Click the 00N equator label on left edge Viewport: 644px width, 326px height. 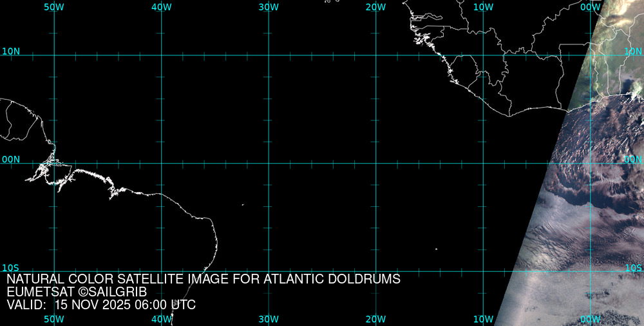(11, 159)
